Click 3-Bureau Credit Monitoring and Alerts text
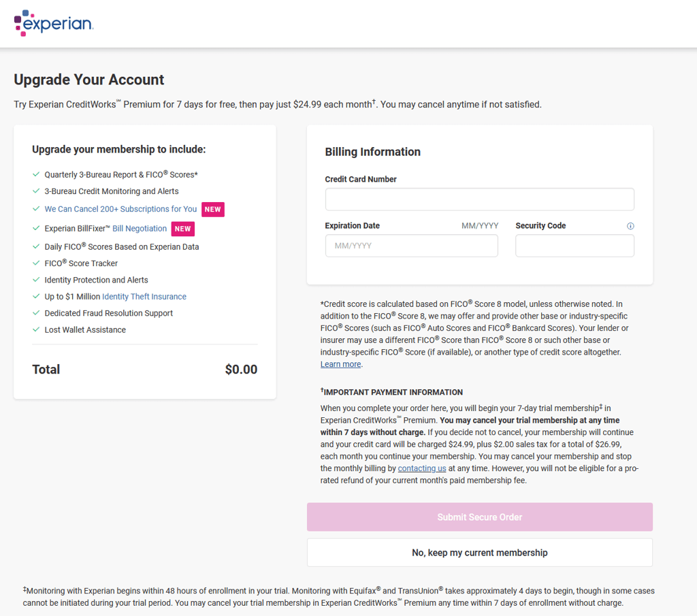The image size is (697, 616). (x=112, y=191)
